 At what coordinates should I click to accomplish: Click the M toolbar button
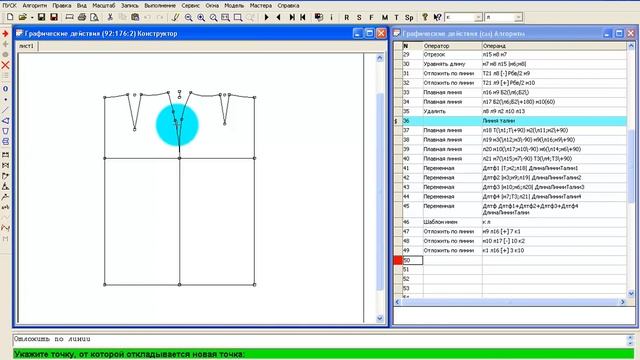[x=384, y=17]
